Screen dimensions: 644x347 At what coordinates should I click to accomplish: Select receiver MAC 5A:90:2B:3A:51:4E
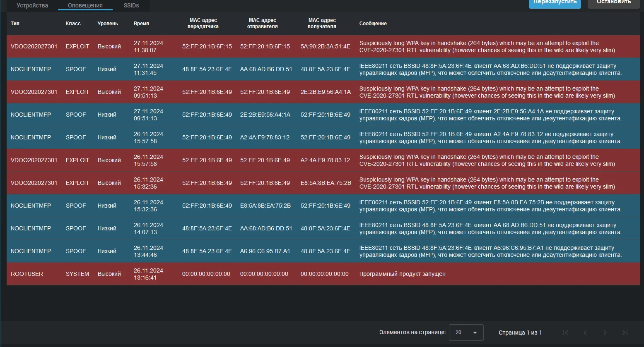point(326,46)
